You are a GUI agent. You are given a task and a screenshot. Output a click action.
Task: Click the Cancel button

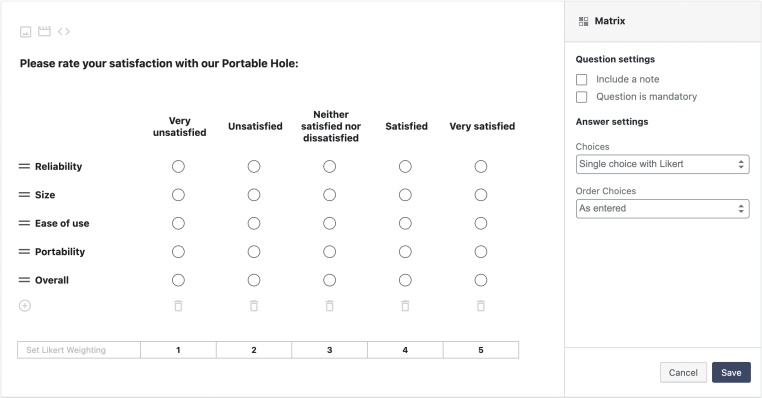coord(683,373)
